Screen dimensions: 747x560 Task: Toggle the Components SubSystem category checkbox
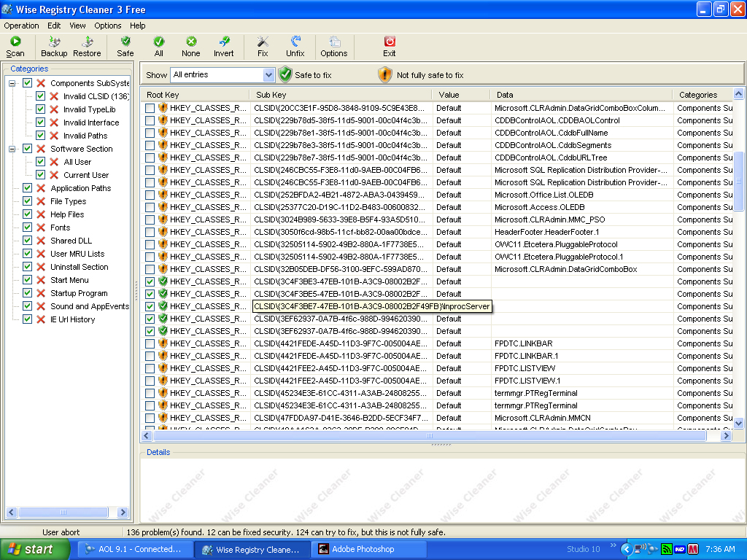tap(28, 83)
